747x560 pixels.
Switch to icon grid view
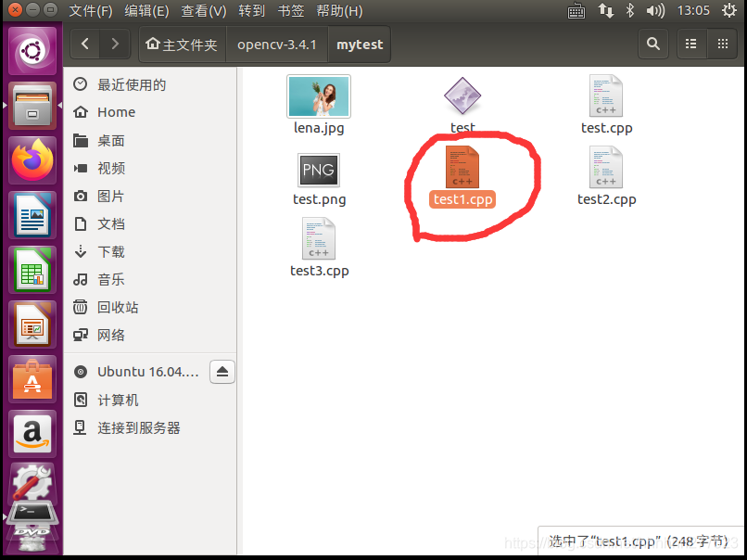click(x=722, y=44)
